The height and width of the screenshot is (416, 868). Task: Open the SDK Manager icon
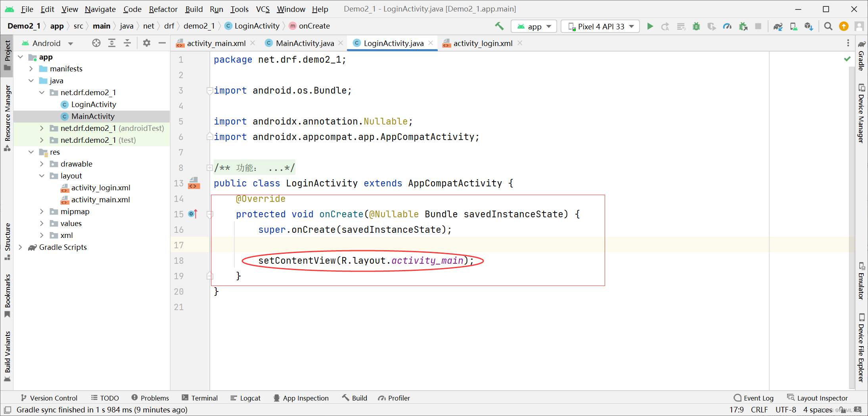click(x=809, y=26)
